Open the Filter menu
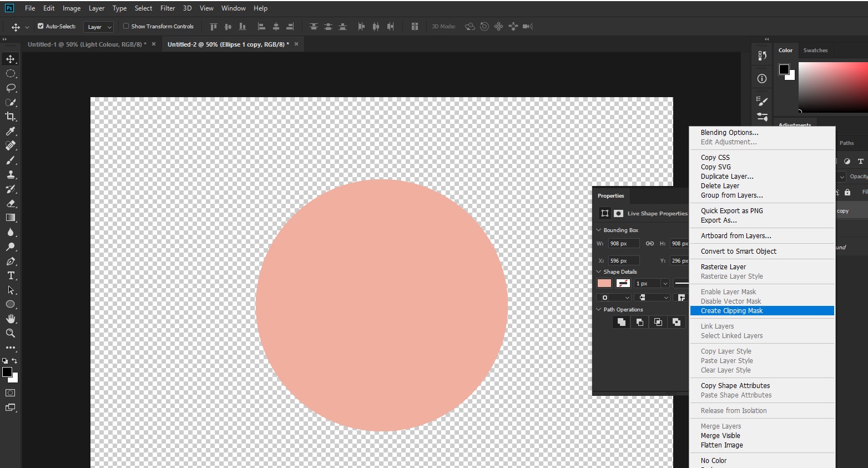This screenshot has width=868, height=468. pos(168,8)
